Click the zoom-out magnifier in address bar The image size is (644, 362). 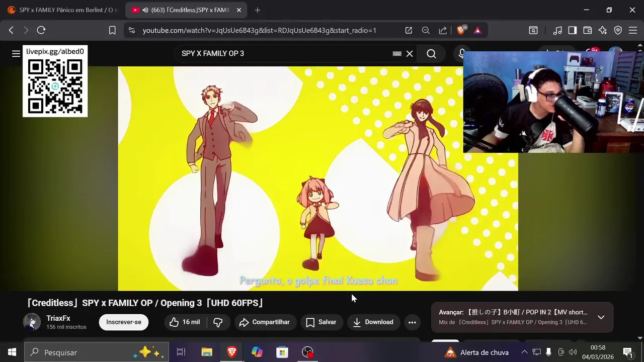426,30
